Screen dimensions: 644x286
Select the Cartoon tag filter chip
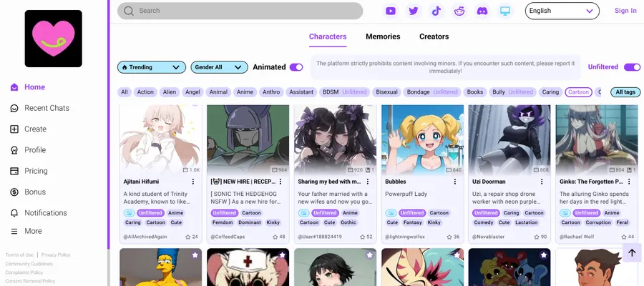(x=578, y=92)
